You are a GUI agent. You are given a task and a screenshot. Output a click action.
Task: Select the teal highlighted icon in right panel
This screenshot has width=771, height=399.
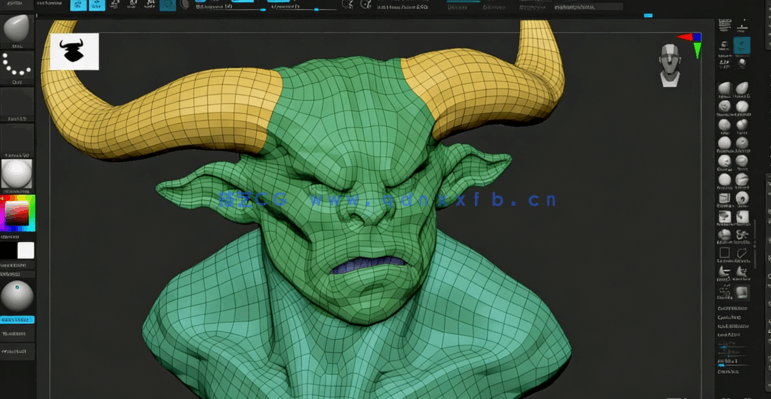(741, 45)
